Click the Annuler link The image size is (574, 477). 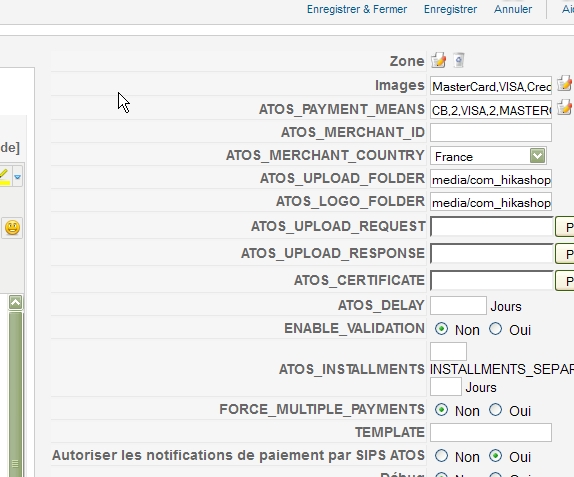[x=513, y=9]
